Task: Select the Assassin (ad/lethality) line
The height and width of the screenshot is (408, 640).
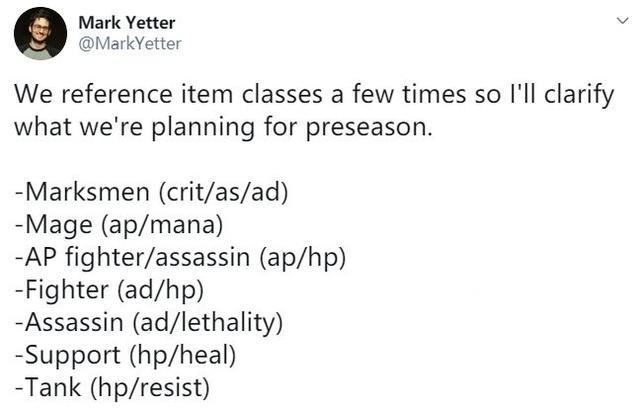Action: pyautogui.click(x=149, y=322)
